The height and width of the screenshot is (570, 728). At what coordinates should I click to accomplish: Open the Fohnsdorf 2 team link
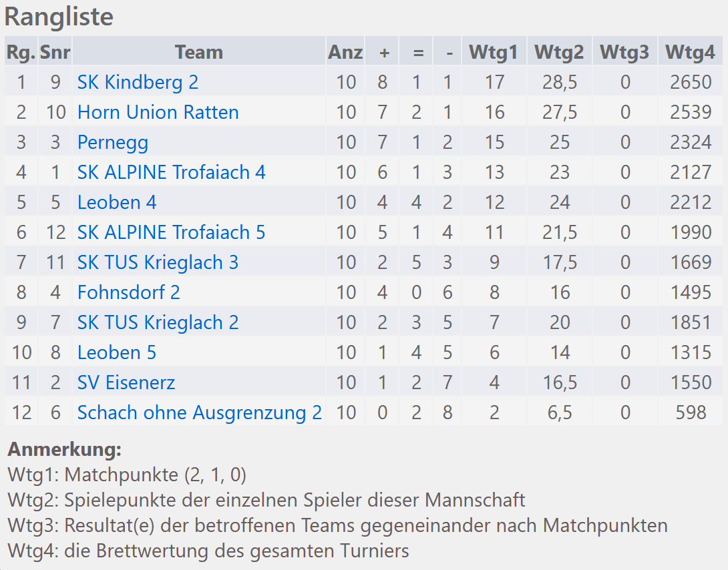pos(129,292)
